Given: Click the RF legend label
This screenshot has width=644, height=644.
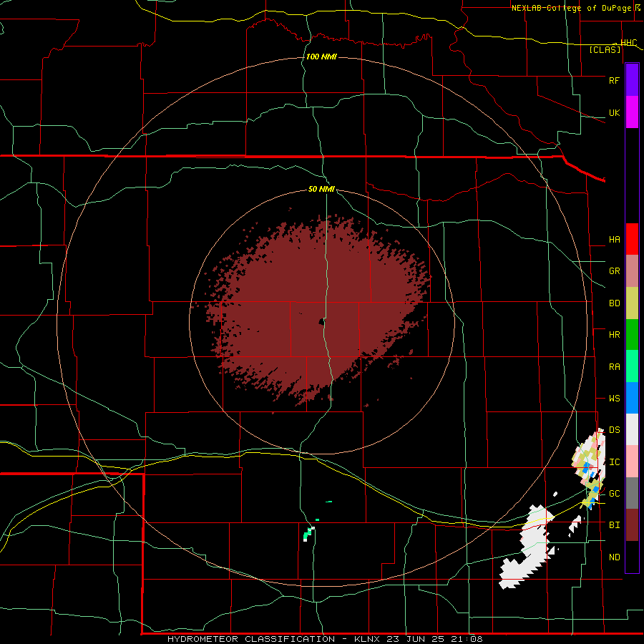Looking at the screenshot, I should point(614,80).
